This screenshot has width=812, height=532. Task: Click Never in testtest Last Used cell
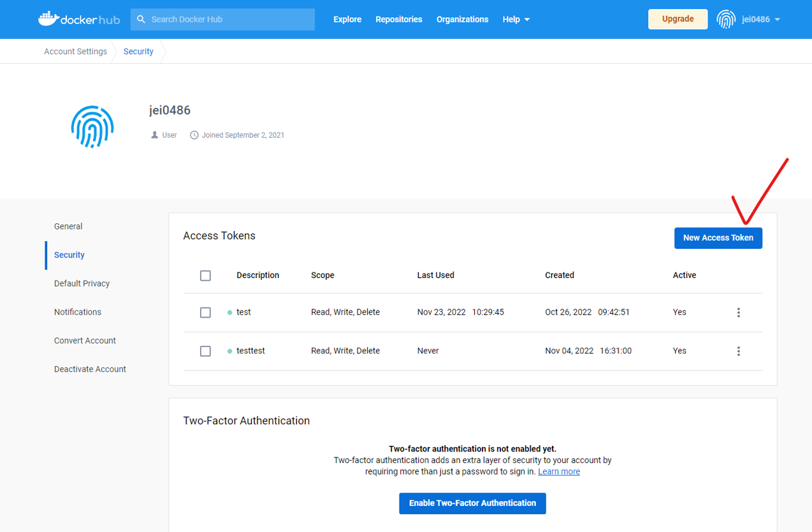[428, 351]
